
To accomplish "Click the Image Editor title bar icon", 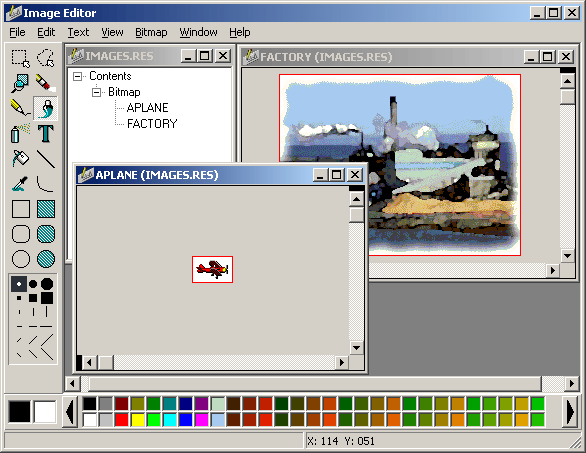I will coord(14,13).
